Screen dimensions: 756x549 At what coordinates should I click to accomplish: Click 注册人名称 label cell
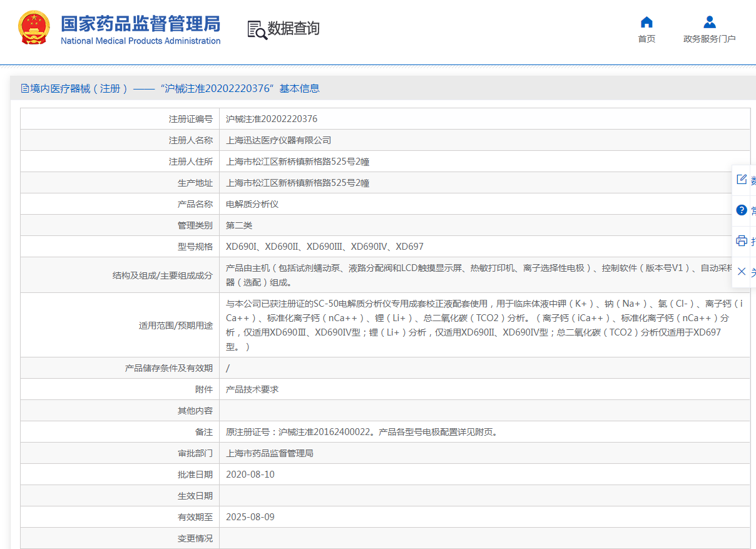(120, 140)
